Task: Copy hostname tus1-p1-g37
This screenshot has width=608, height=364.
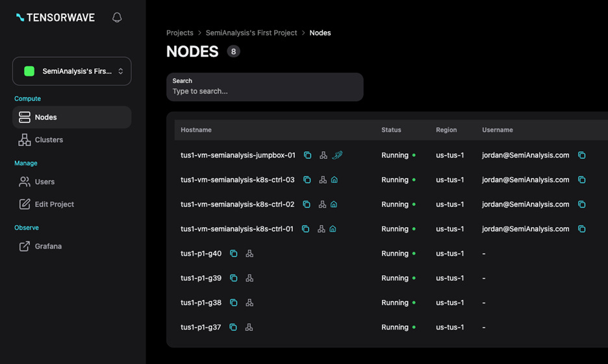Action: pyautogui.click(x=233, y=327)
